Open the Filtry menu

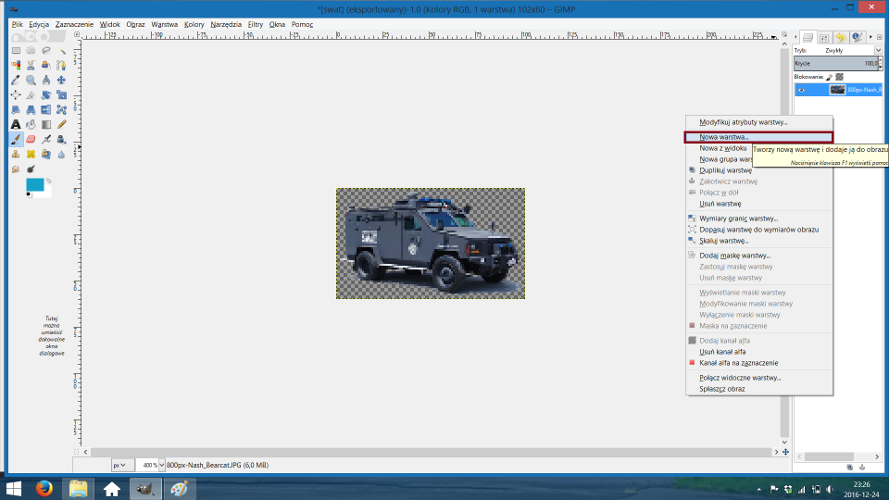click(x=255, y=24)
